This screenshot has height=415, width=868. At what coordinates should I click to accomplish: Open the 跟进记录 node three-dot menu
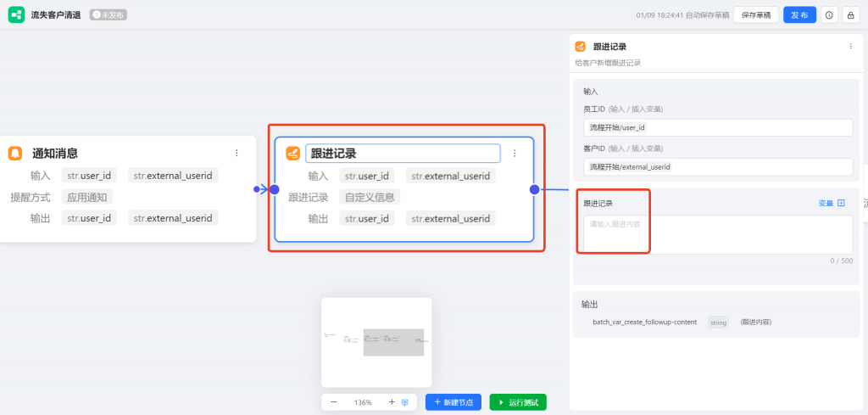(515, 153)
